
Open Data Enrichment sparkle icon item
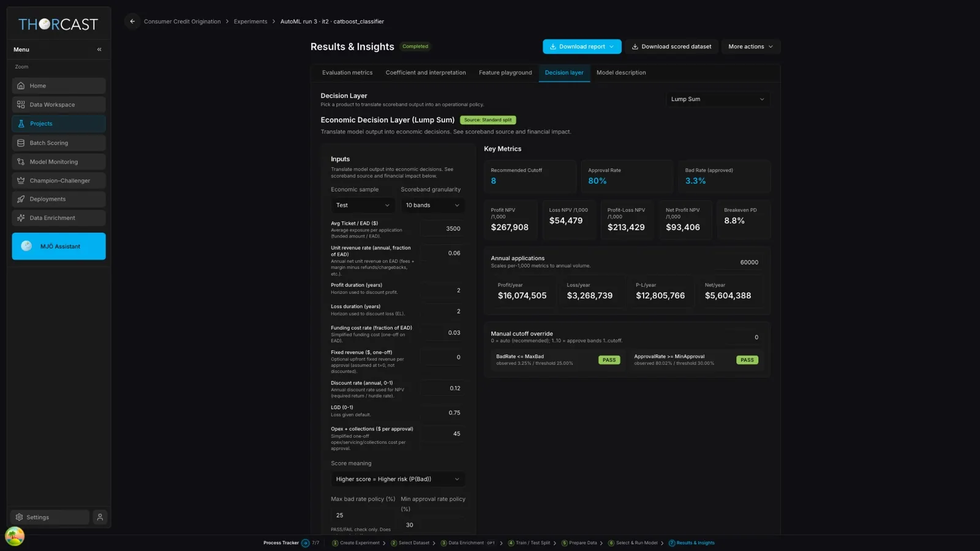click(59, 218)
